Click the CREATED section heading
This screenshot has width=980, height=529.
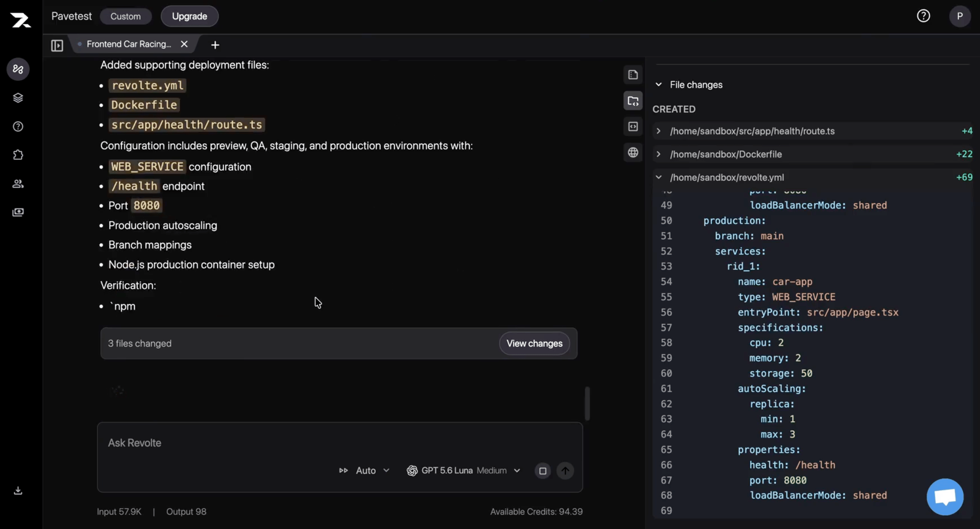(674, 109)
